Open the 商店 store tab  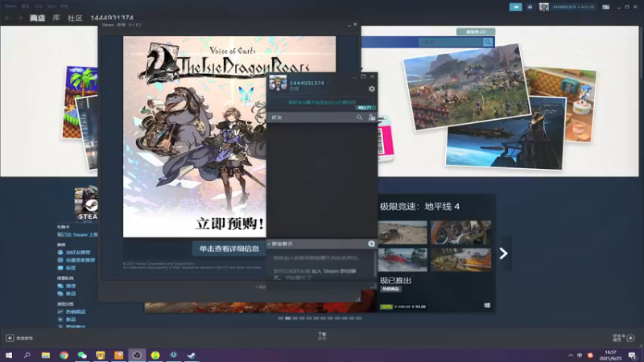pos(37,18)
